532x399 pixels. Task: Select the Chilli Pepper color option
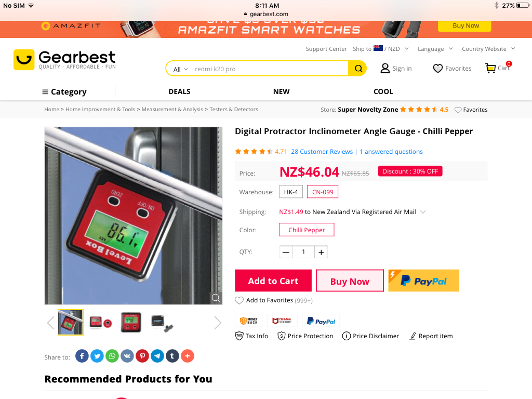[x=307, y=230]
